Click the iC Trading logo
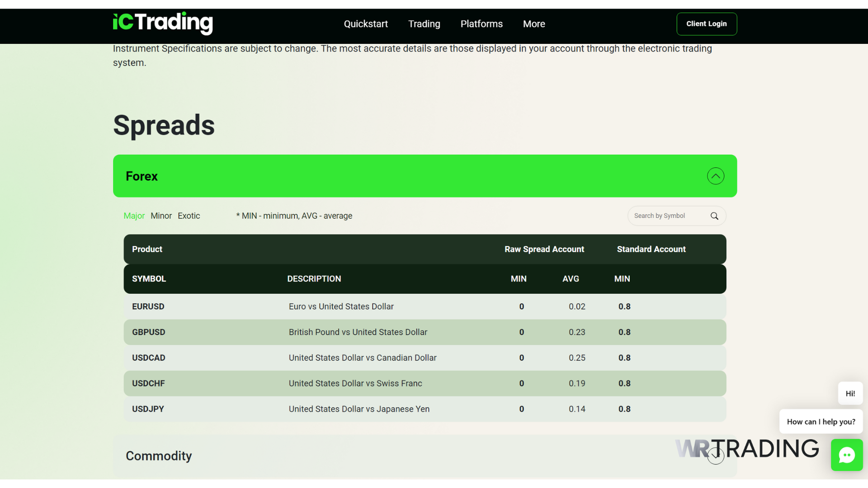 162,23
